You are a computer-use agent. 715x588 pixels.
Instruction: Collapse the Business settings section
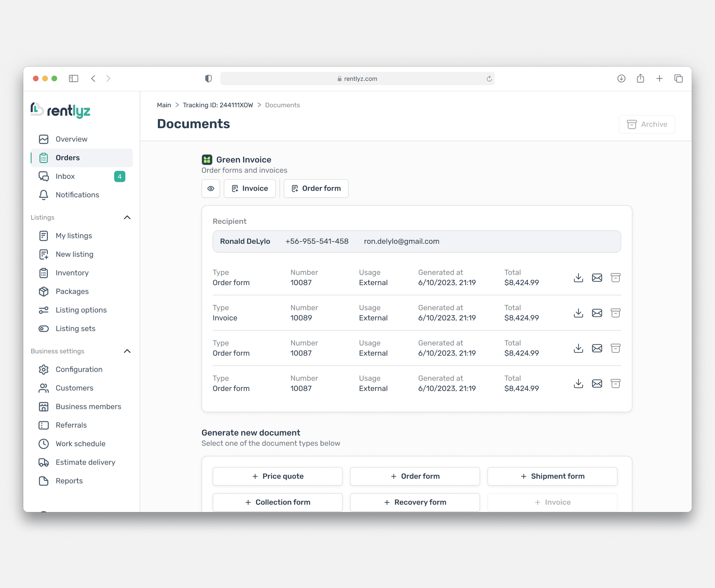127,351
